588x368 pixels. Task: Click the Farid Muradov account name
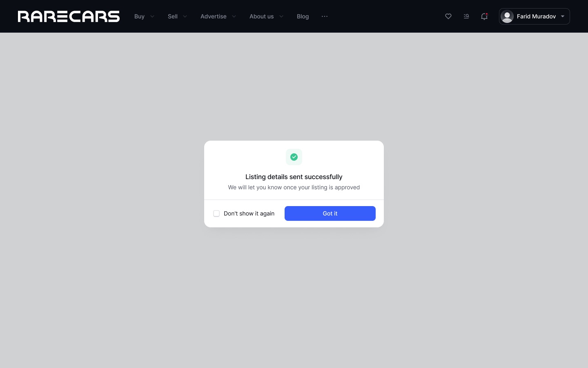536,16
